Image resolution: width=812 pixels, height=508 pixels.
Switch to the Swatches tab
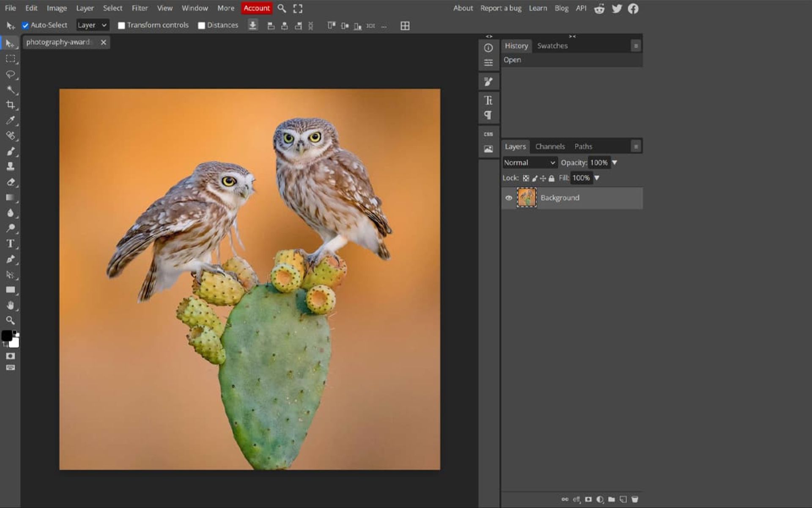[552, 46]
